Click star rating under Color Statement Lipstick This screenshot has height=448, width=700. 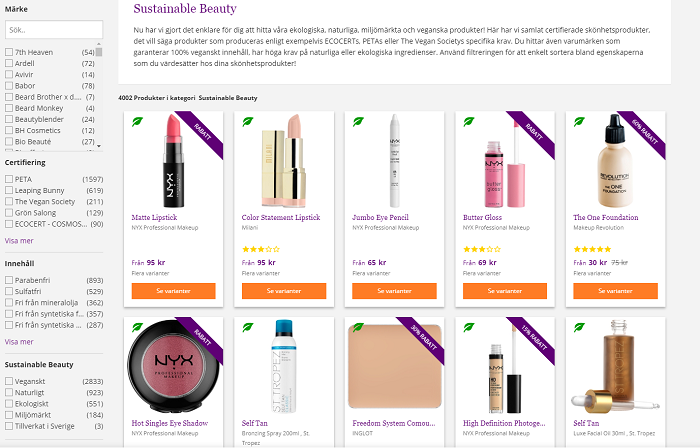point(258,248)
